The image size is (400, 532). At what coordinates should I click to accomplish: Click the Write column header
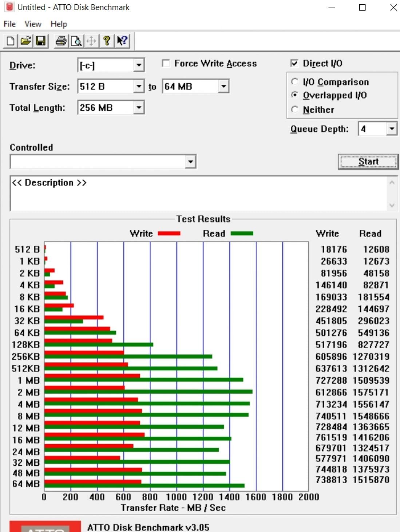pos(327,234)
